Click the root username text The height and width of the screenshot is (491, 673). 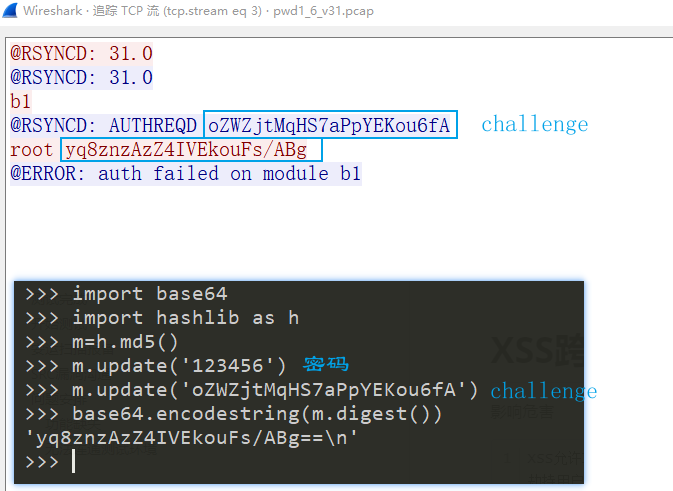31,150
